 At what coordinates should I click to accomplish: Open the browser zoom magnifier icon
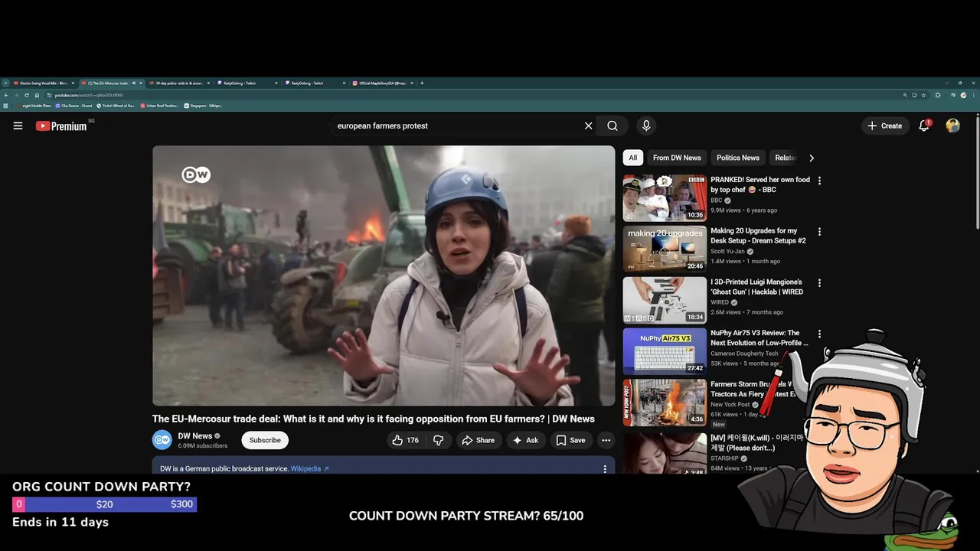(x=905, y=95)
